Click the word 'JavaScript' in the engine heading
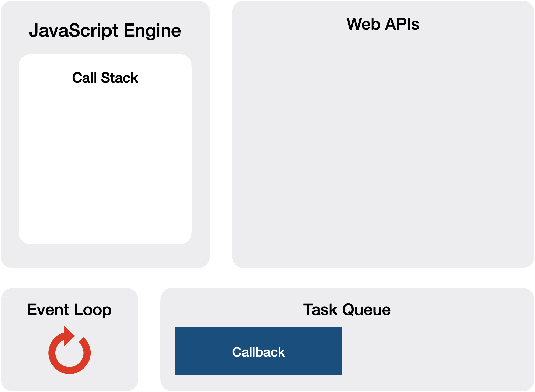Image resolution: width=535 pixels, height=392 pixels. [x=74, y=31]
